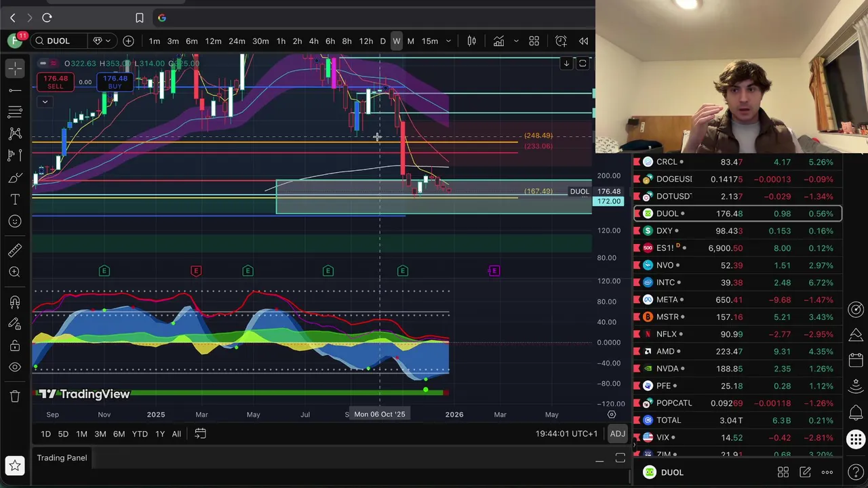Edit DUOL note with pencil icon
Viewport: 868px width, 488px height.
(805, 472)
